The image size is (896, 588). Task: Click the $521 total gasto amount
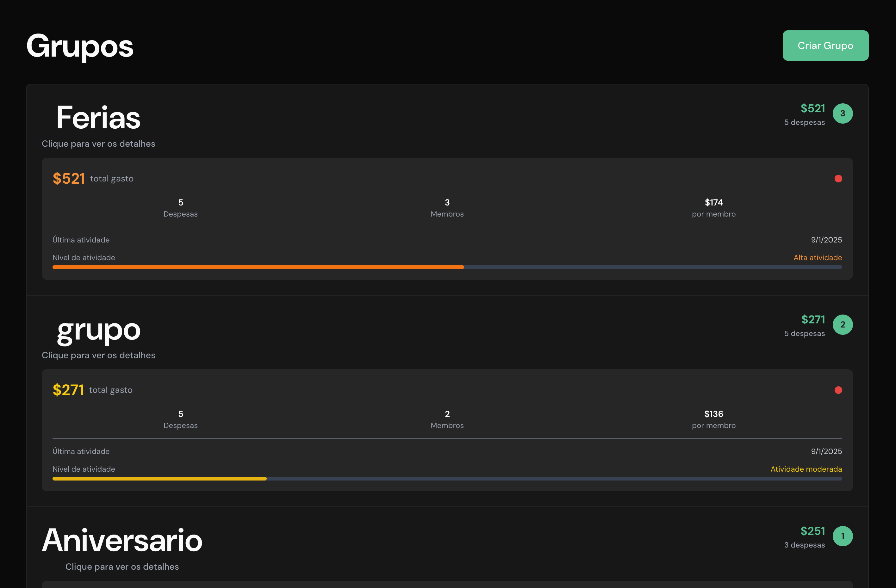[x=69, y=179]
